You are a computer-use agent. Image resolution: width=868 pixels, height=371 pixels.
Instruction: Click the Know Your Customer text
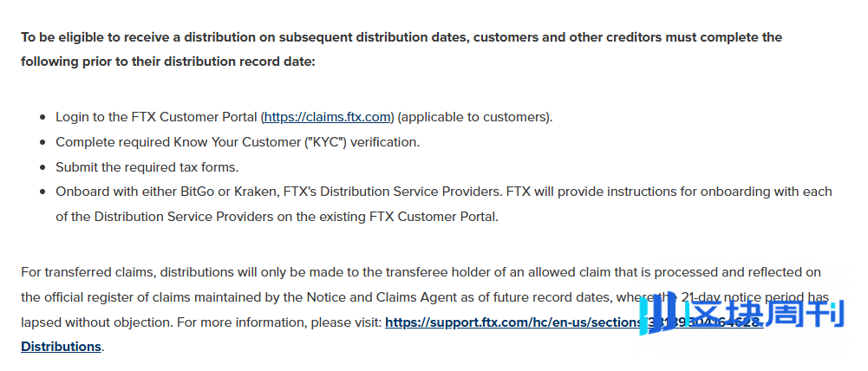point(237,142)
